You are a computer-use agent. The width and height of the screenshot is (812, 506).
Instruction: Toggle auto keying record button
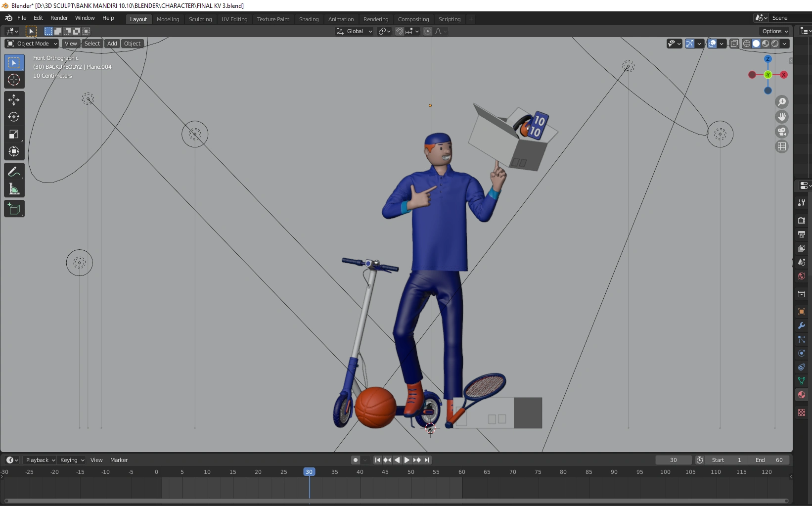[355, 460]
